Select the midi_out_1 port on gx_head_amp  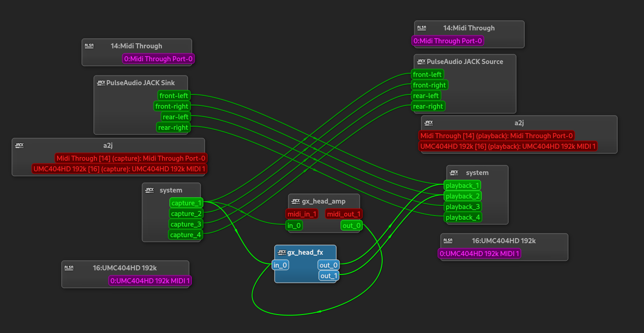tap(344, 214)
